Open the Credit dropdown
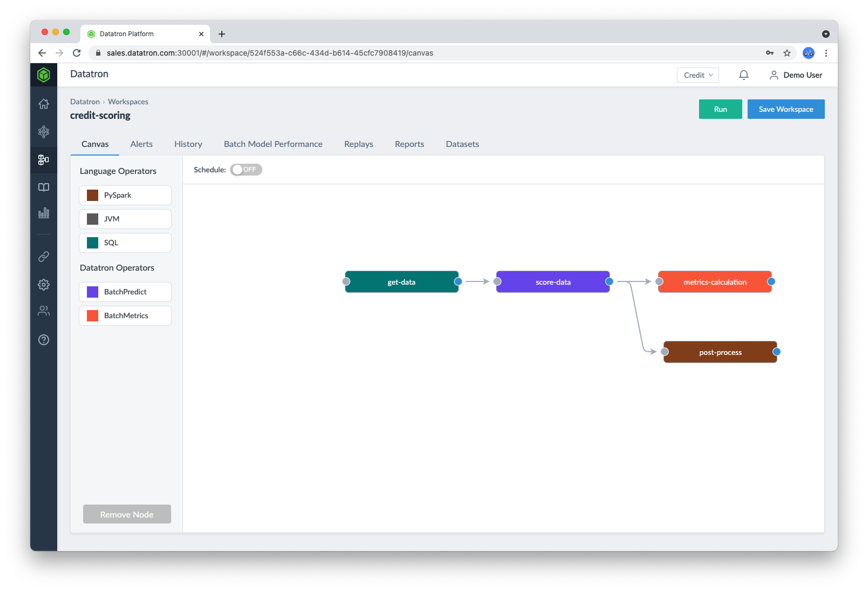The height and width of the screenshot is (591, 868). coord(698,75)
